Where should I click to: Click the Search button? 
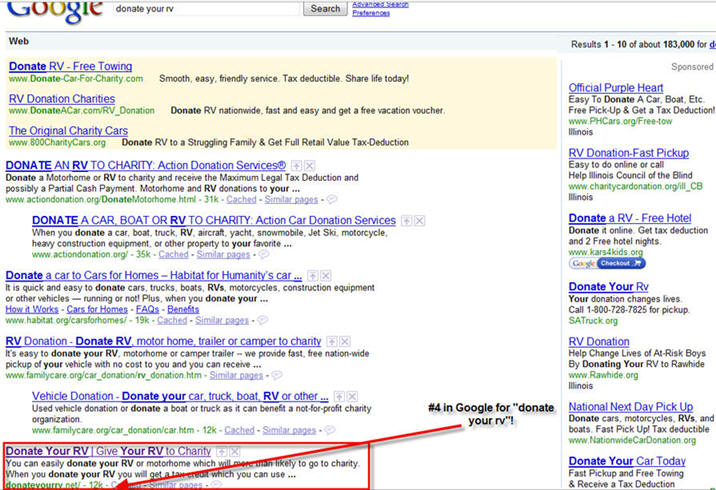(325, 8)
